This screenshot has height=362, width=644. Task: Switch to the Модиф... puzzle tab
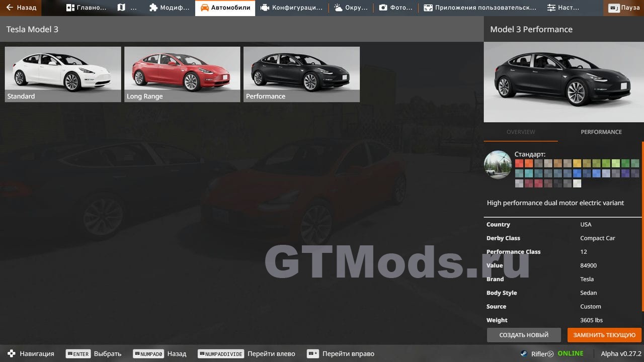(169, 8)
